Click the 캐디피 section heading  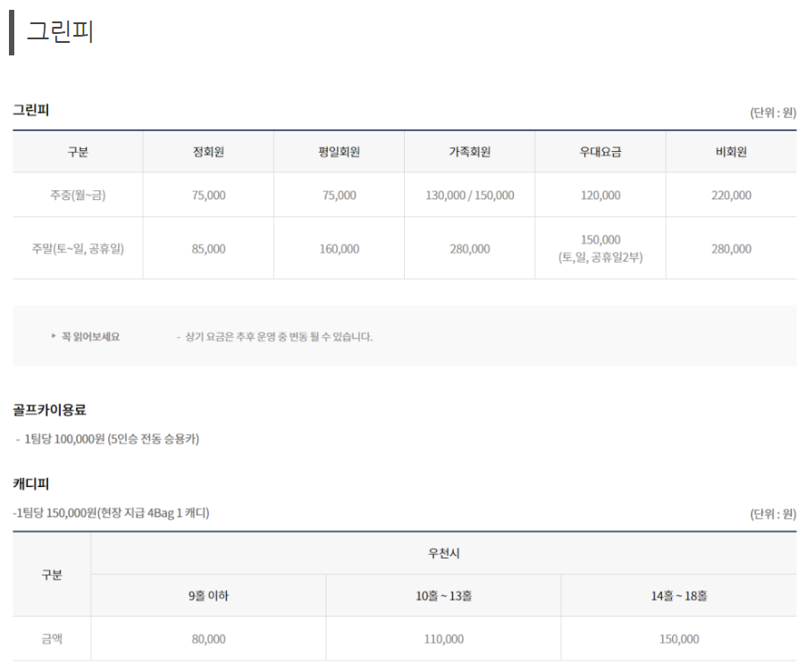31,483
